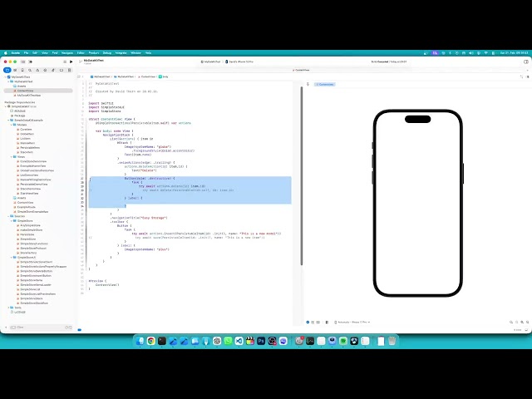Open the Product menu

click(x=94, y=53)
